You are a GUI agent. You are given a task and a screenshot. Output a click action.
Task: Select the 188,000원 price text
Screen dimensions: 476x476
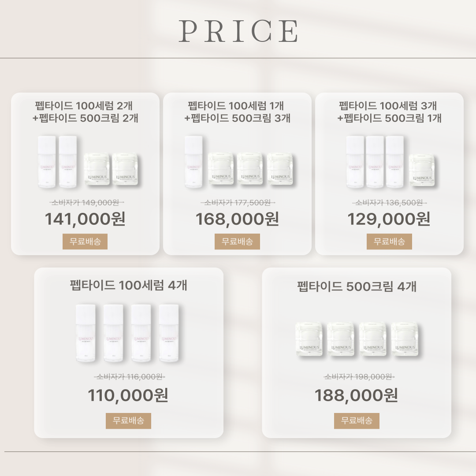357,395
